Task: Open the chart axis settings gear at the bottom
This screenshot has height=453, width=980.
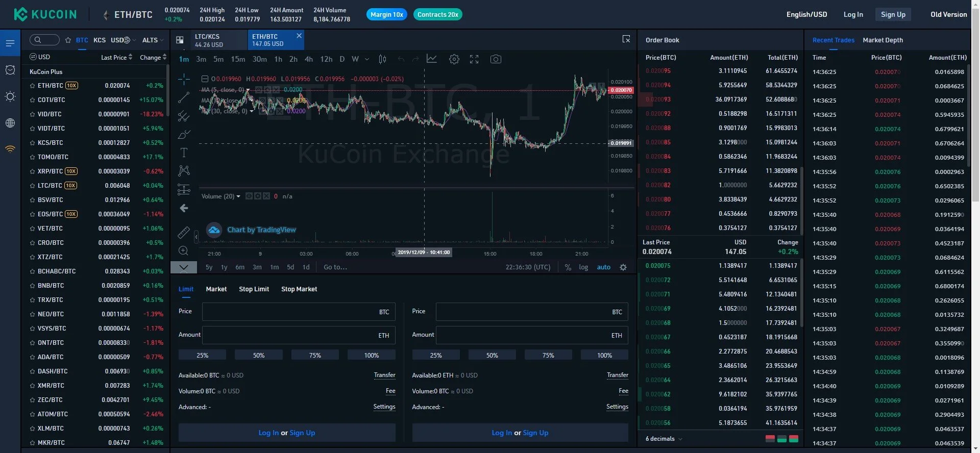Action: 623,267
